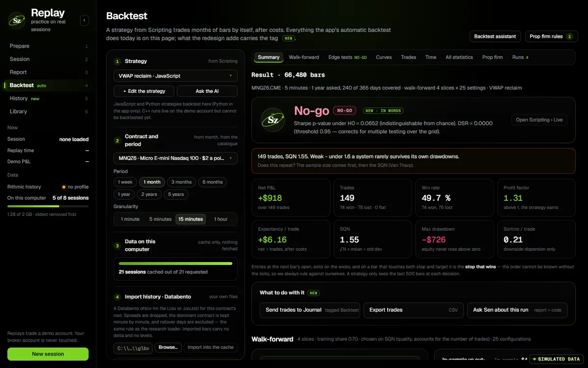This screenshot has height=368, width=588.
Task: Switch to the Summary tab
Action: click(269, 57)
